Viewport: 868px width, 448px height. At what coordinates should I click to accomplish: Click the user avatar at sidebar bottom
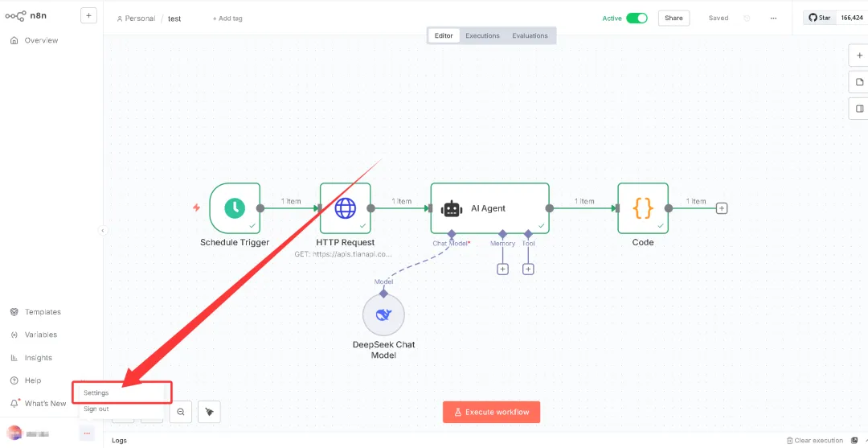pyautogui.click(x=14, y=433)
